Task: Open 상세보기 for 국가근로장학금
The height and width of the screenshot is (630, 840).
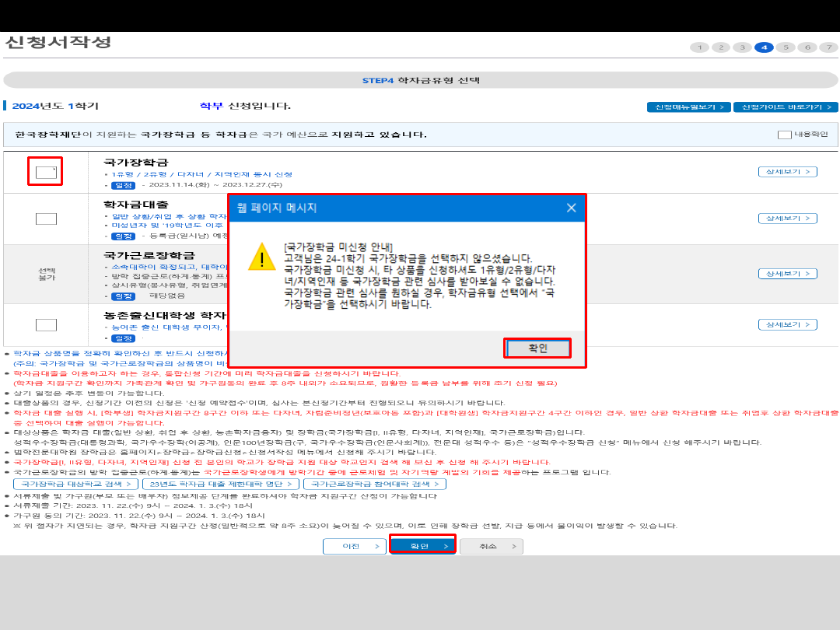Action: [x=787, y=274]
